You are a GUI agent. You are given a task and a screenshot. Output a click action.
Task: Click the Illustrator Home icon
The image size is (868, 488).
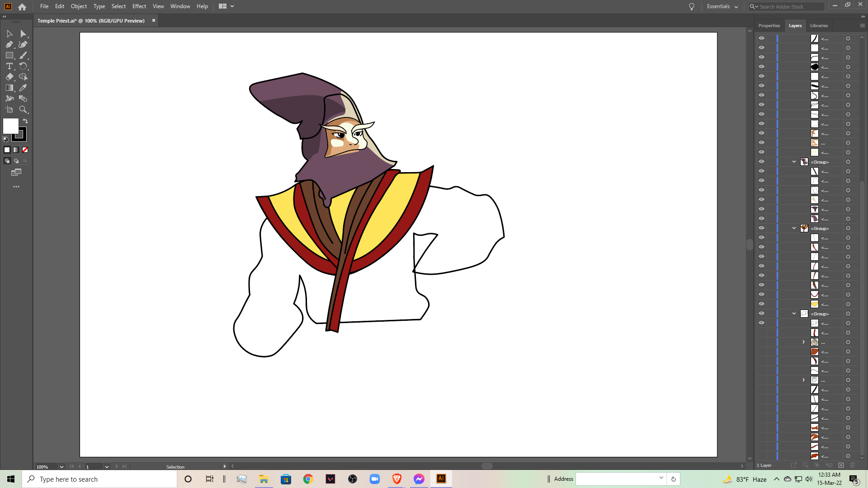pos(22,7)
